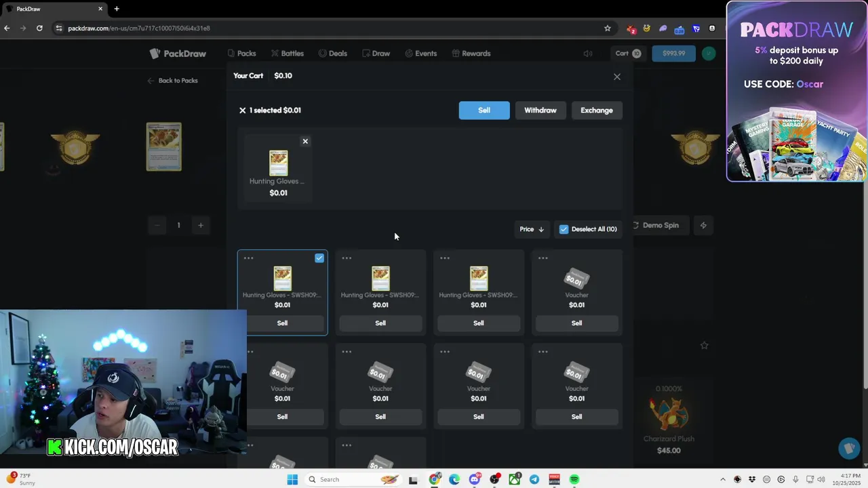
Task: Uncheck the first Hunting Gloves card checkbox
Action: click(319, 258)
